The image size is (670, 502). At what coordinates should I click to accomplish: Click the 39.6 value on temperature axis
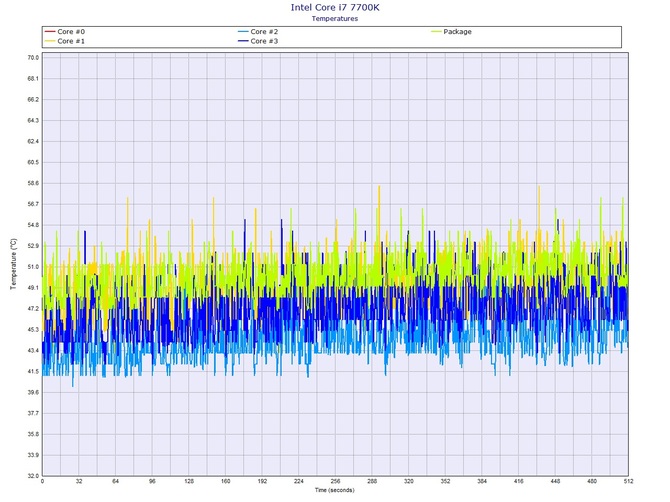[x=33, y=393]
